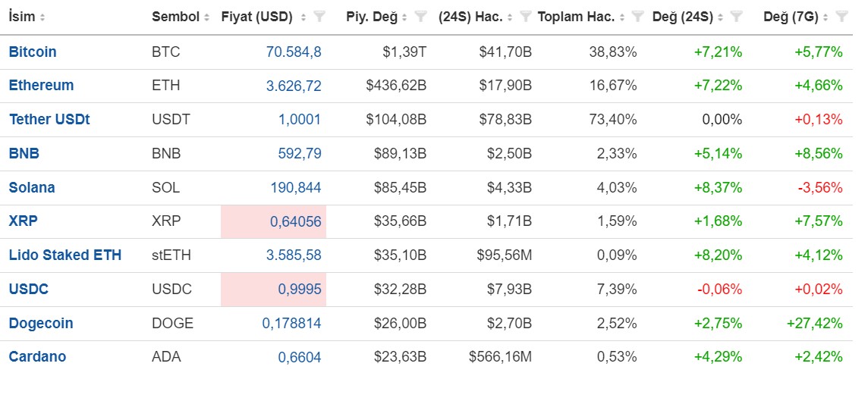
Task: Sort by Toplam Hac. arrows
Action: 621,17
